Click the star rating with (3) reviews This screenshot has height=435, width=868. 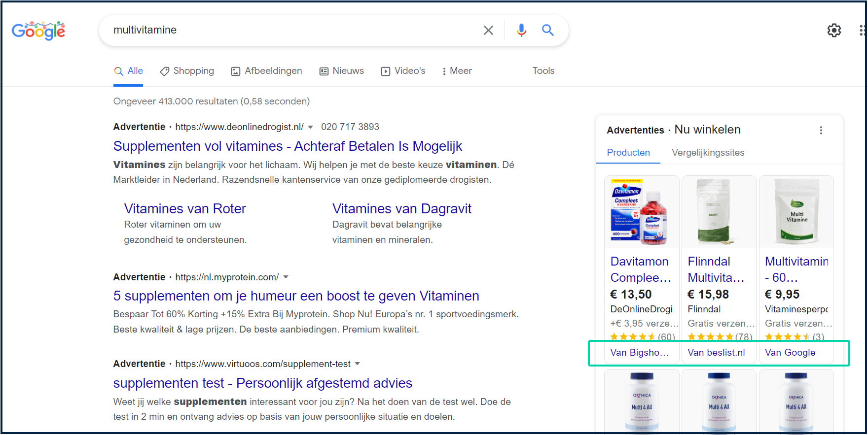click(x=795, y=337)
